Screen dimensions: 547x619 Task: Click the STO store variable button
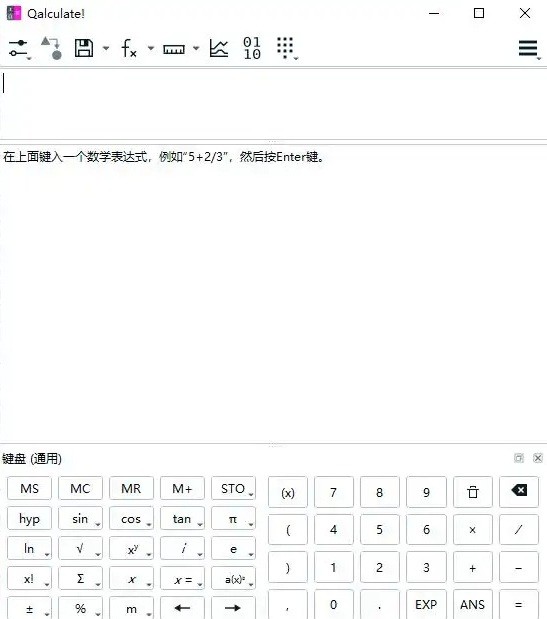pos(233,488)
